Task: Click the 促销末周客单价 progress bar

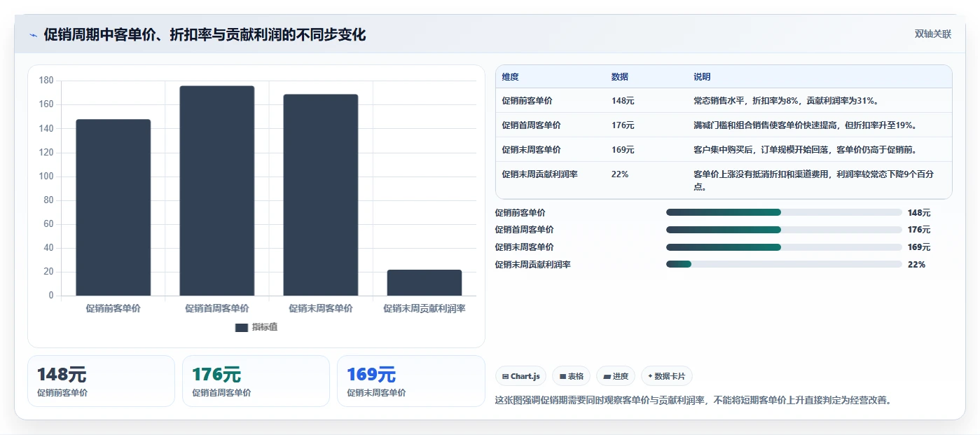Action: tap(784, 247)
